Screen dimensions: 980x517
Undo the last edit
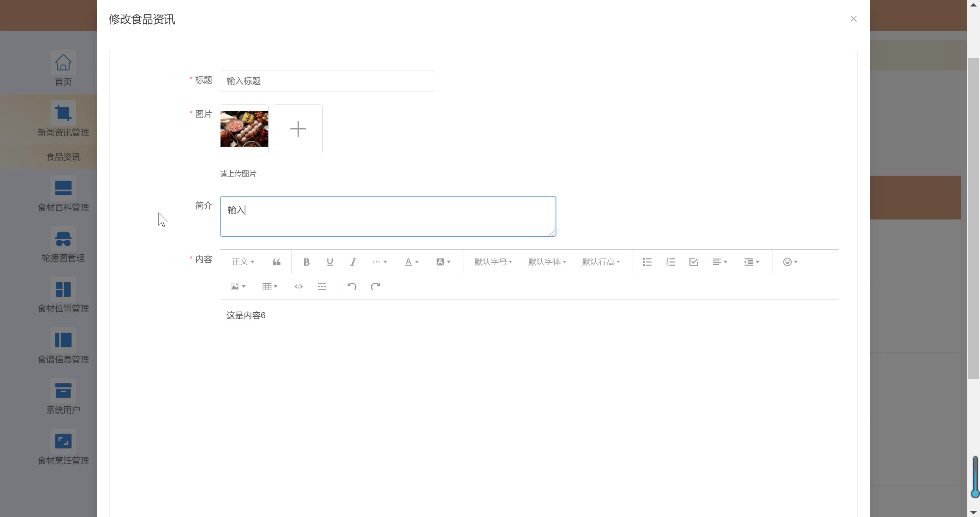click(352, 286)
